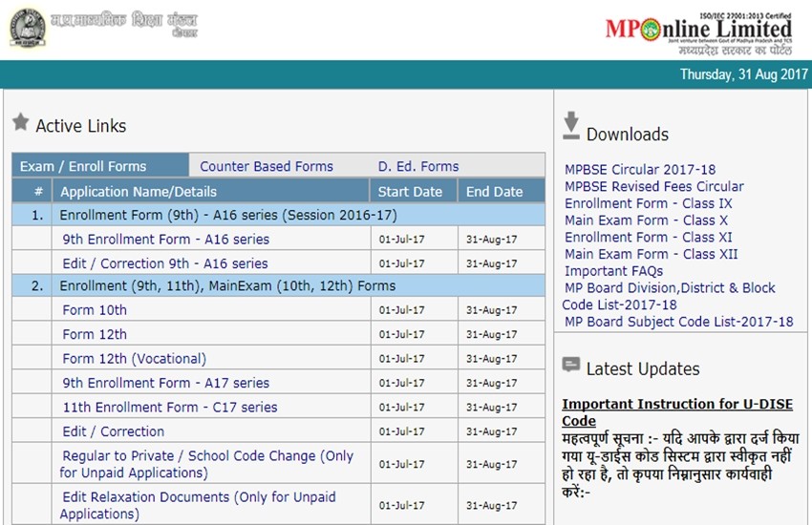This screenshot has height=525, width=812.
Task: Switch to the Counter Based Forms tab
Action: coord(267,166)
